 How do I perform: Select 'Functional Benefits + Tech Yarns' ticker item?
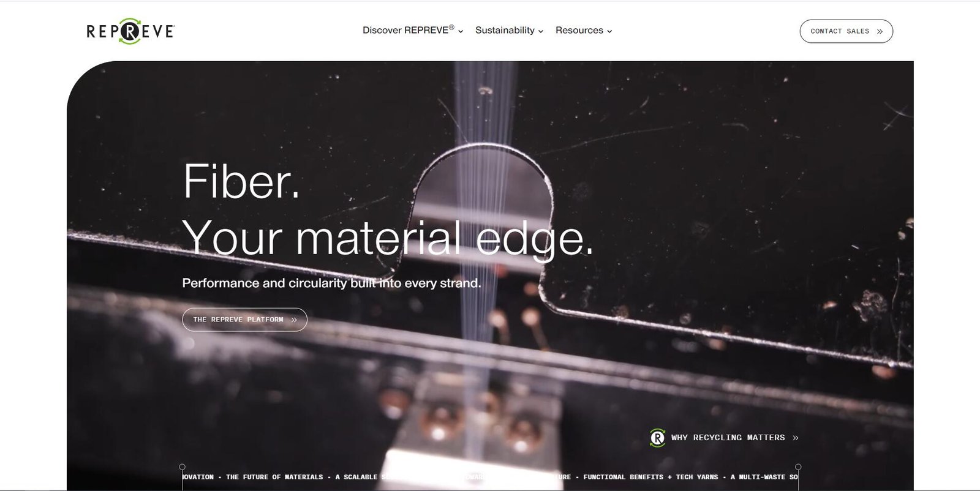click(x=650, y=477)
